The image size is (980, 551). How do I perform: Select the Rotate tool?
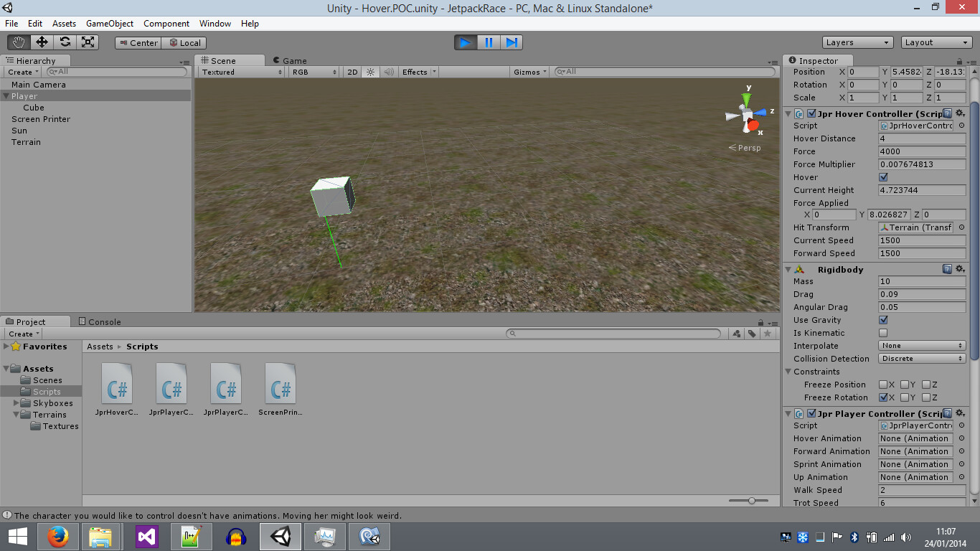(x=65, y=42)
